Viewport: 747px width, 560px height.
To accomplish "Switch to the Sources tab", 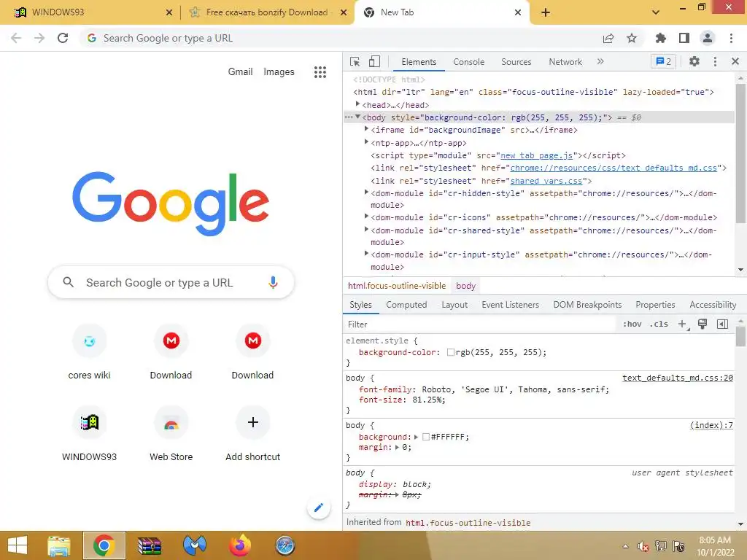I will tap(516, 62).
